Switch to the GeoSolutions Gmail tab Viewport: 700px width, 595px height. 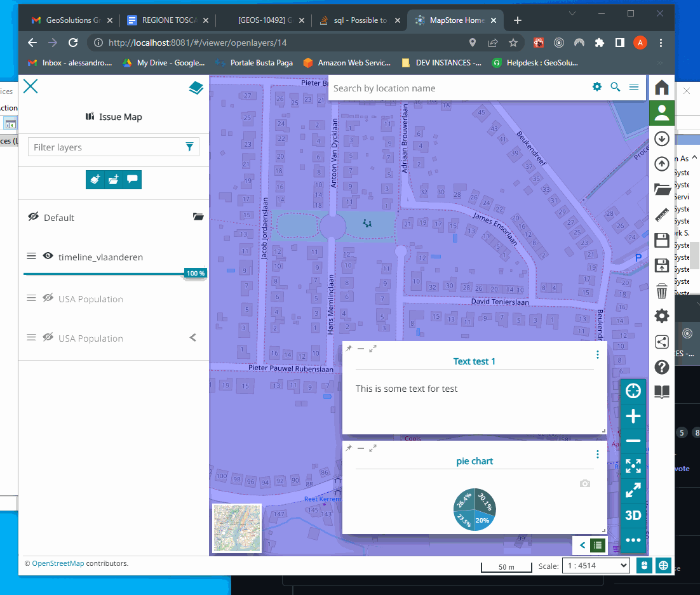point(71,20)
